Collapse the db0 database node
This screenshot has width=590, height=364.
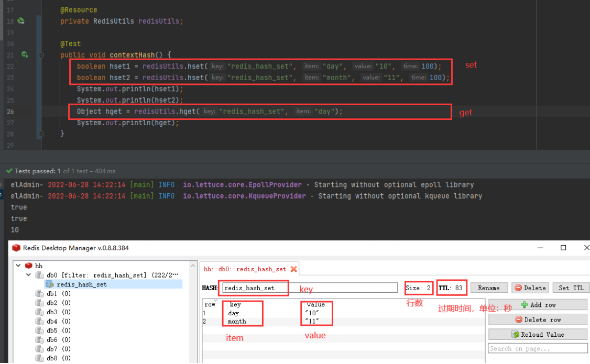click(x=28, y=275)
